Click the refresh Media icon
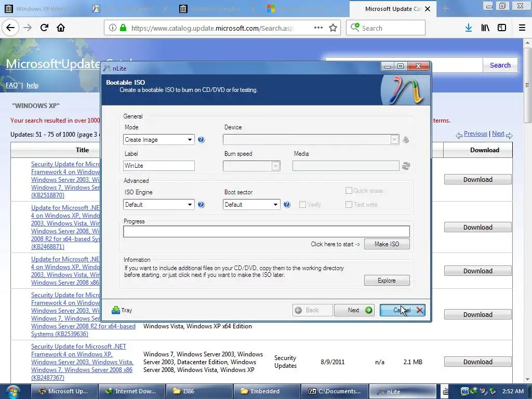Screen dimensions: 532x399 (406, 166)
